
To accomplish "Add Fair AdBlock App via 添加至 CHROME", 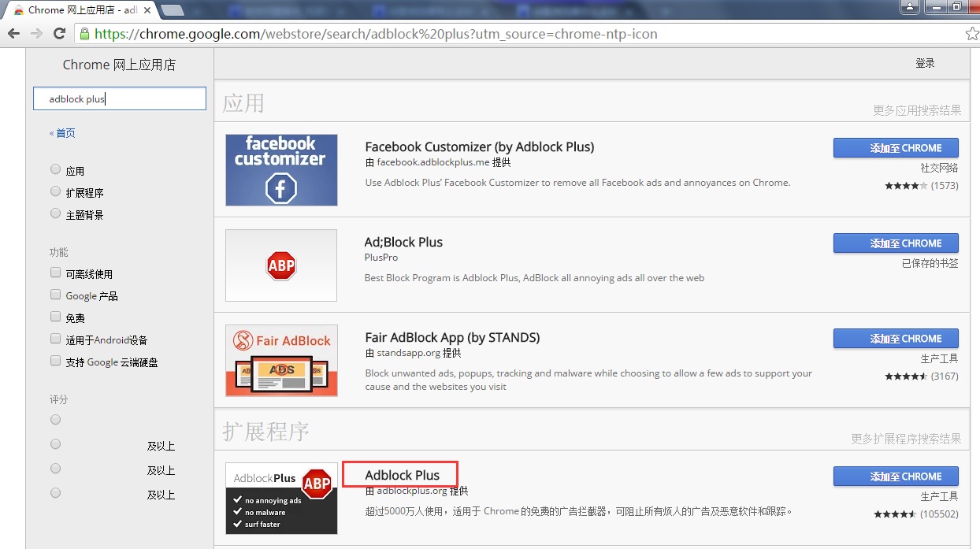I will pos(896,339).
